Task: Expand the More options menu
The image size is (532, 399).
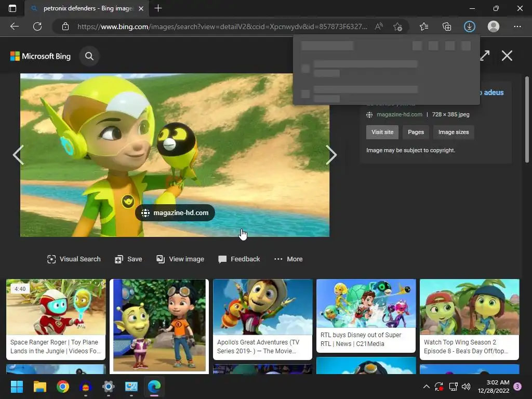Action: [x=288, y=259]
